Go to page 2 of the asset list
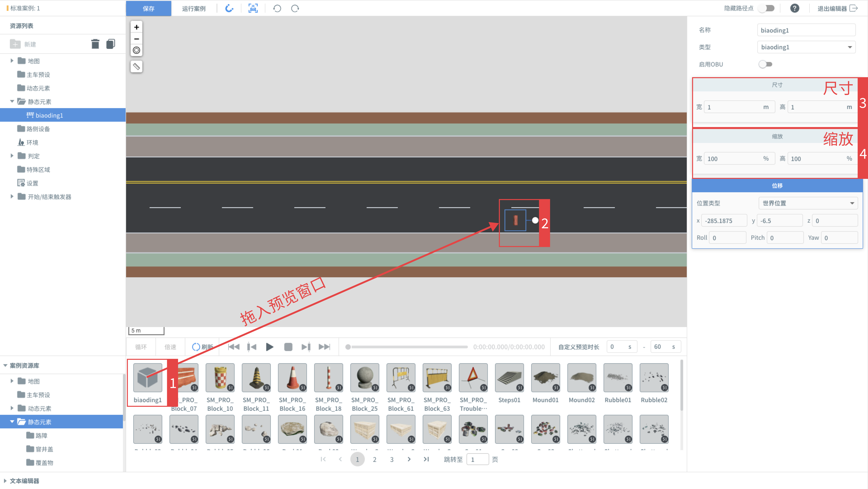The height and width of the screenshot is (489, 868). coord(374,459)
